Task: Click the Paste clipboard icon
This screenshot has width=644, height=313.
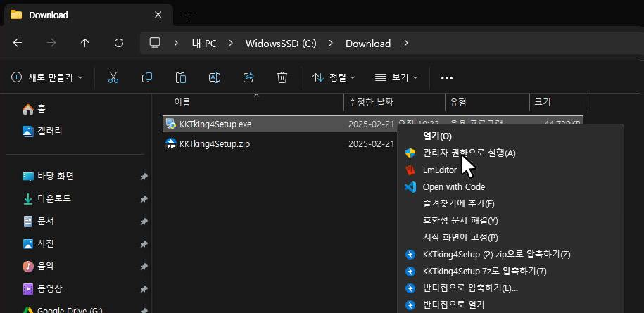Action: [x=181, y=77]
